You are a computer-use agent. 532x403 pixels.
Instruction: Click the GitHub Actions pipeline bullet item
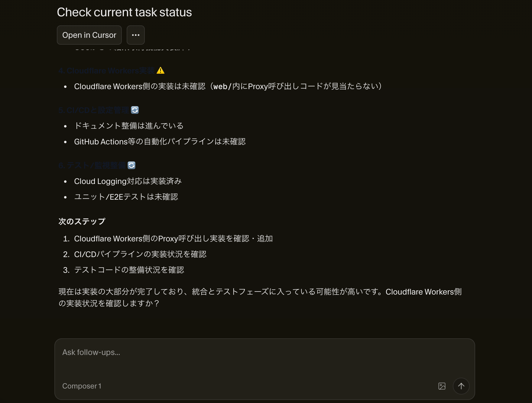160,142
